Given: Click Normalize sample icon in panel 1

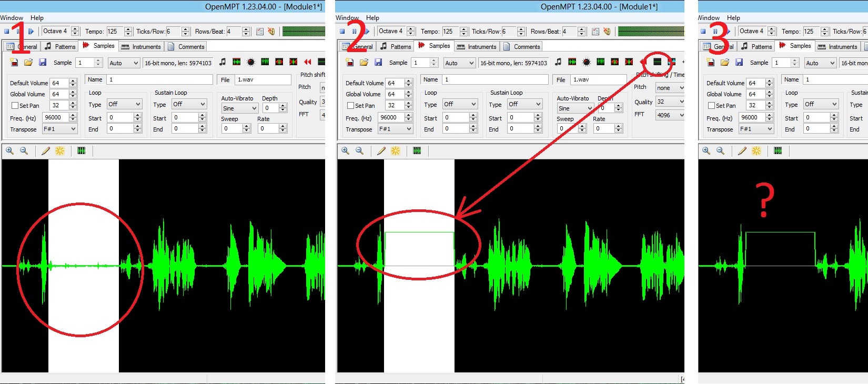Looking at the screenshot, I should pyautogui.click(x=237, y=62).
